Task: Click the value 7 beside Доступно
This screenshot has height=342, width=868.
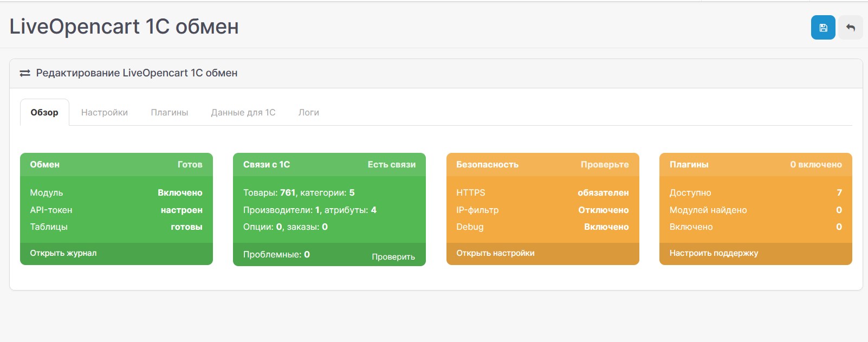Action: pyautogui.click(x=839, y=193)
